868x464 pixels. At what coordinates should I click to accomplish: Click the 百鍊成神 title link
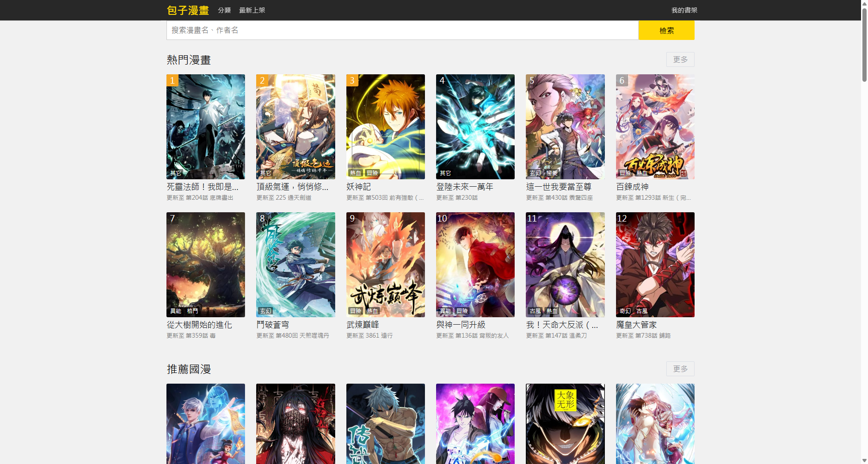(632, 187)
